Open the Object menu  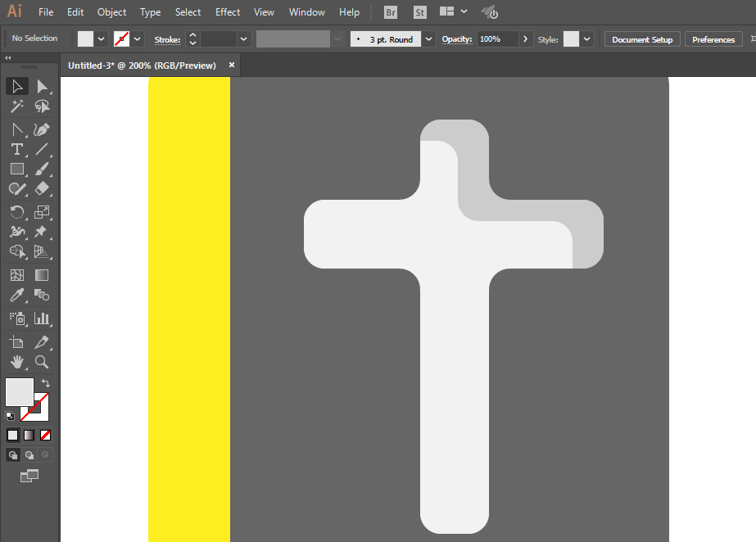point(112,12)
